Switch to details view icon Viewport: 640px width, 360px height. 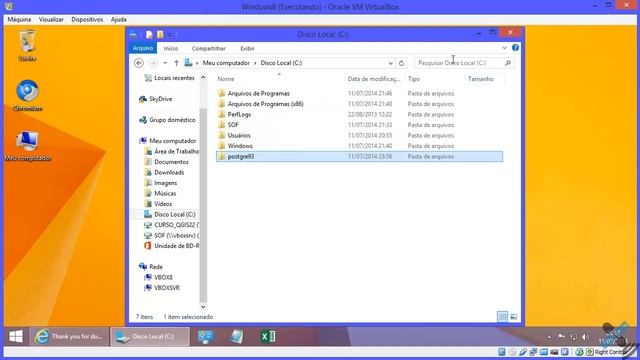pos(502,316)
